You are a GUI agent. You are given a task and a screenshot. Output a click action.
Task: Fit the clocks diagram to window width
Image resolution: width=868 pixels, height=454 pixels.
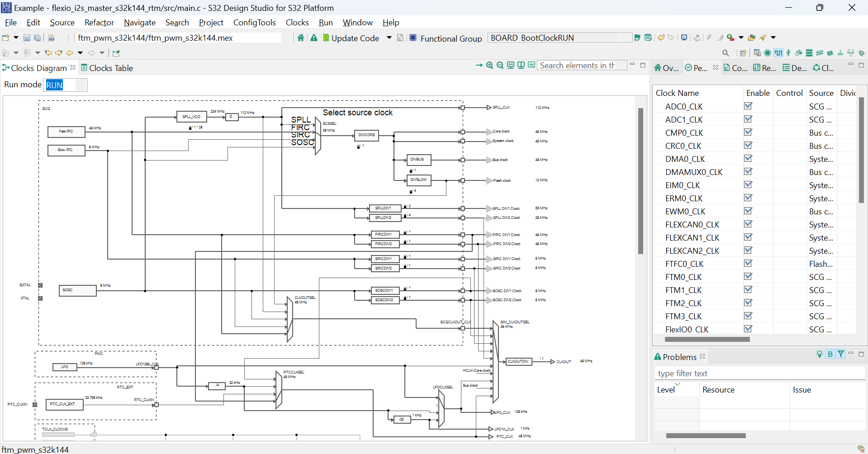coord(510,65)
